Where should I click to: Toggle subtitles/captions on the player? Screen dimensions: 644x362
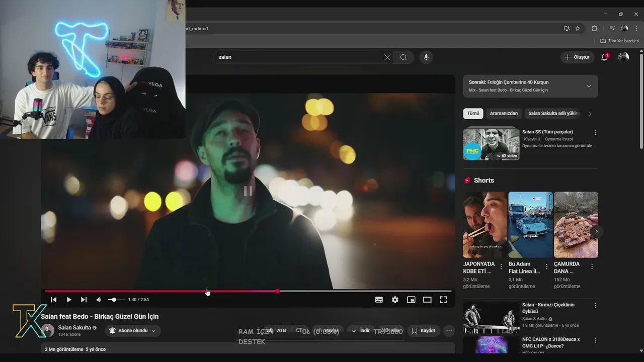379,300
